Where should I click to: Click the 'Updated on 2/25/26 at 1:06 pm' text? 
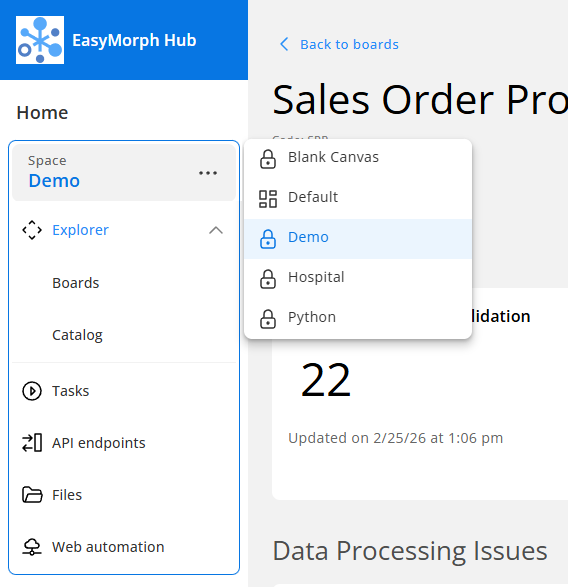click(x=395, y=438)
